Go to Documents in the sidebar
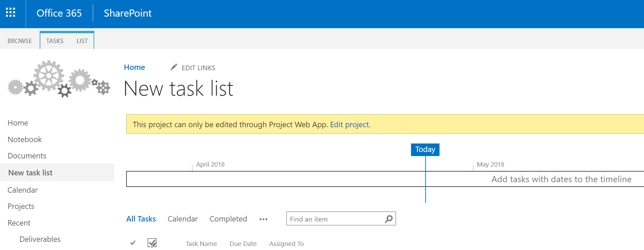Viewport: 644px width, 250px height. pos(27,156)
